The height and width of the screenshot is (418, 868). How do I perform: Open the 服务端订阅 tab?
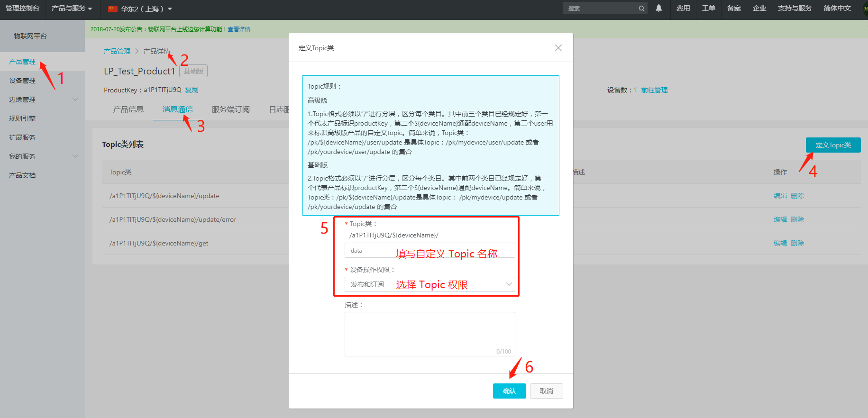tap(230, 109)
